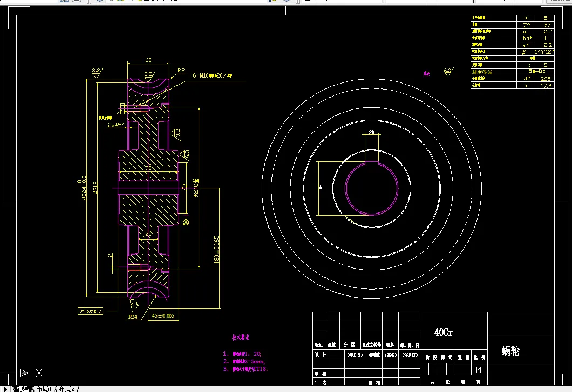Select the R24 radius label
This screenshot has width=572, height=392.
point(132,317)
